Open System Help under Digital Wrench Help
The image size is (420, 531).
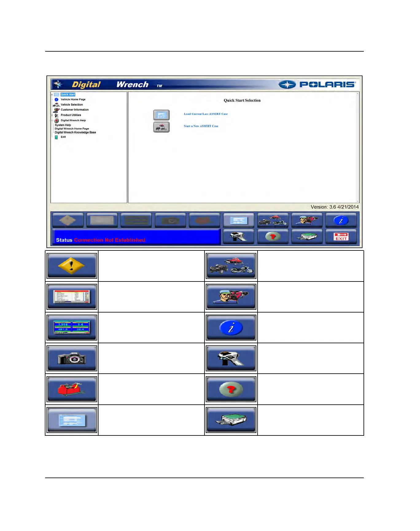tap(63, 125)
